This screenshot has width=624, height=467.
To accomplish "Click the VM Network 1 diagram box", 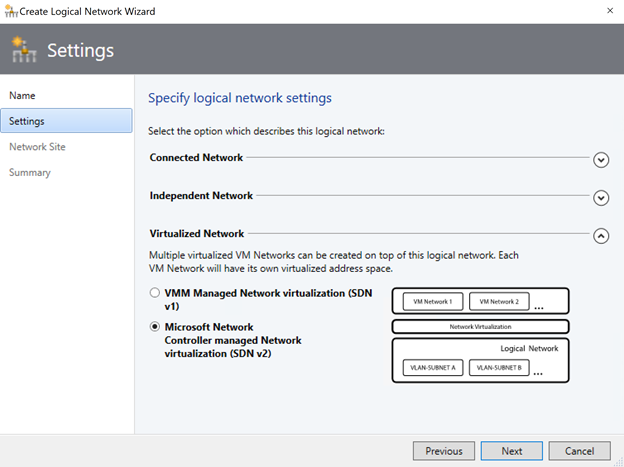I will [433, 301].
